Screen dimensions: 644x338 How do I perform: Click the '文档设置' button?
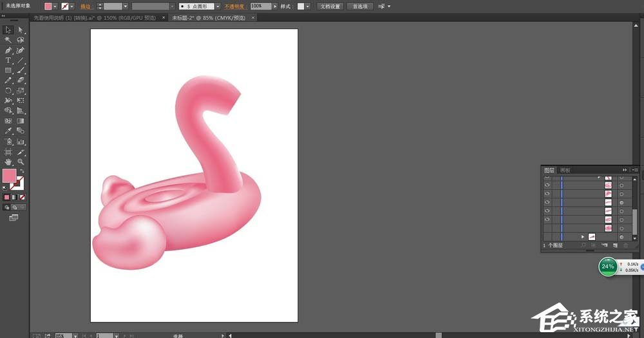(x=330, y=6)
